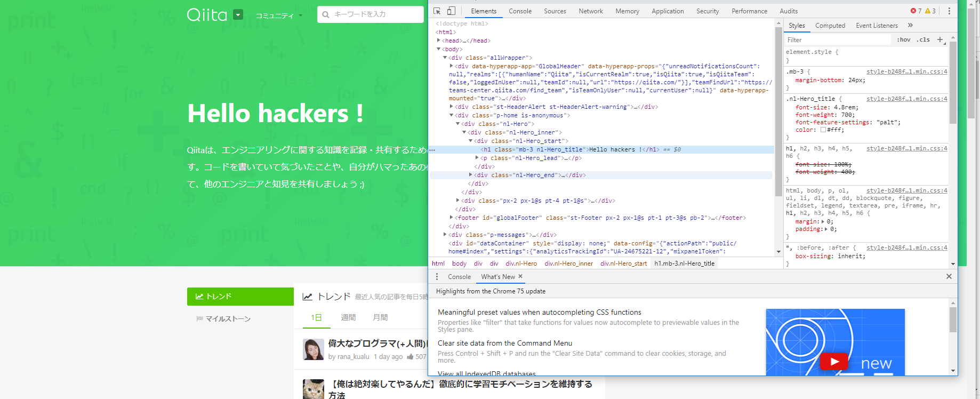Play the YouTube video in What's New

[834, 361]
